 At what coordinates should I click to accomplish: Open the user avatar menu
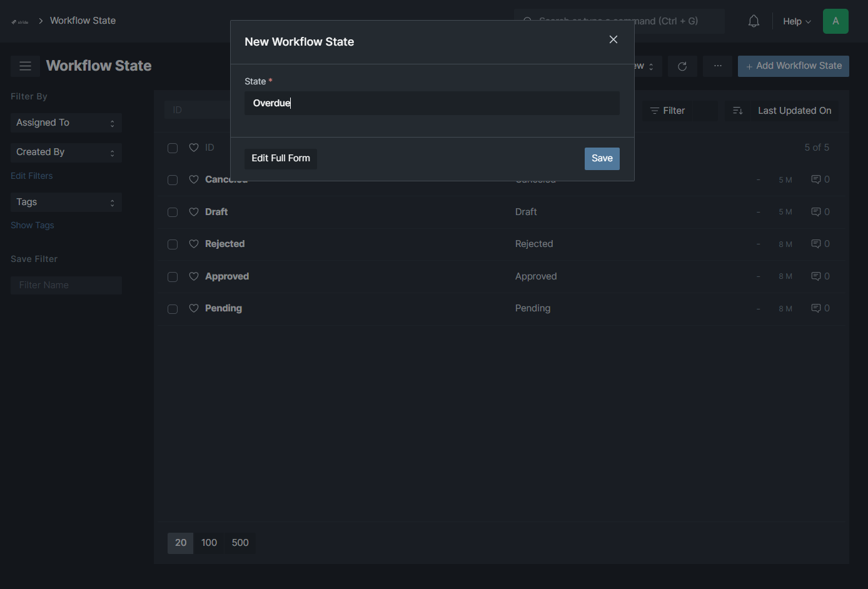click(x=835, y=21)
